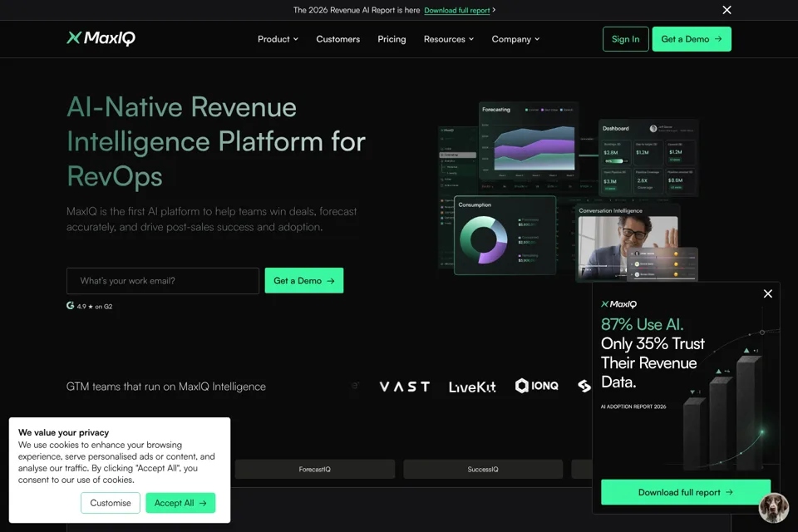Click the Consumption donut chart card
This screenshot has height=532, width=798.
click(x=505, y=235)
